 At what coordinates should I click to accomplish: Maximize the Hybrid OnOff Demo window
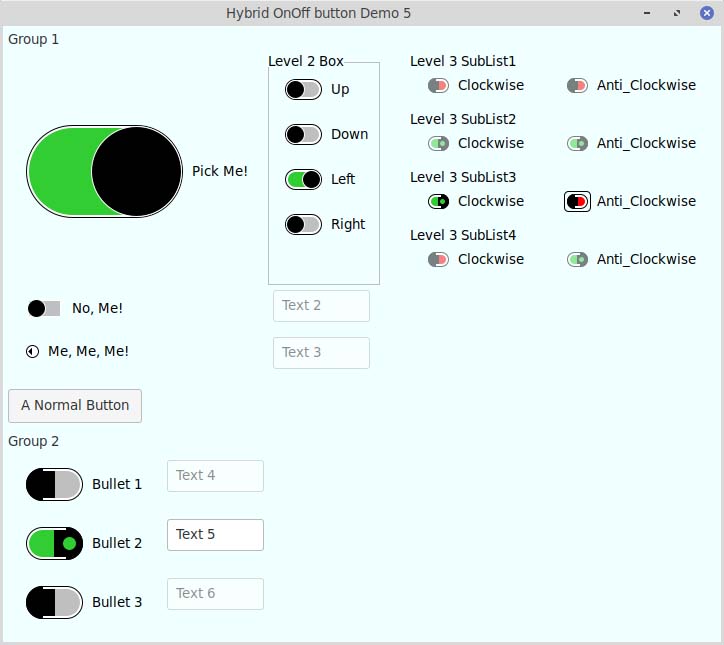tap(677, 13)
